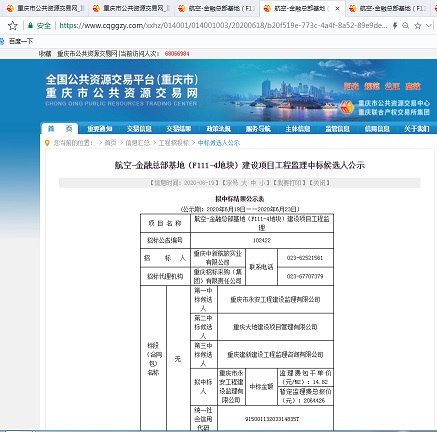Click the 招标代理机构 label cell
The height and width of the screenshot is (432, 437).
tap(165, 276)
